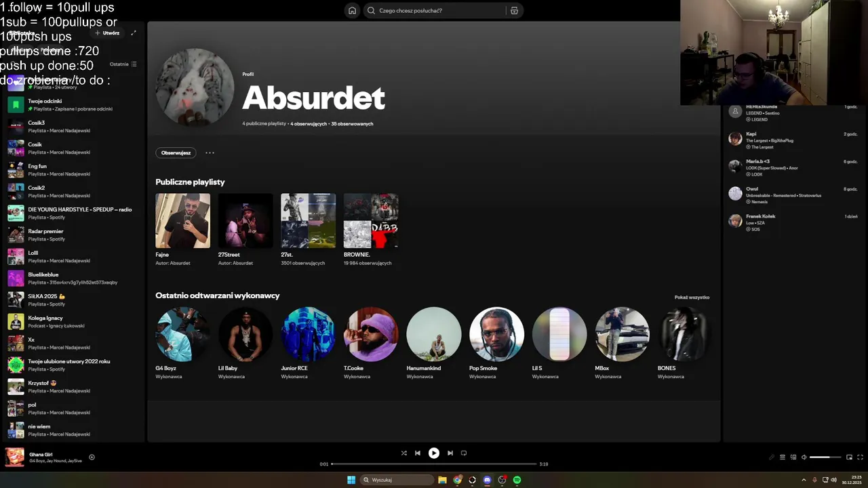Image resolution: width=868 pixels, height=488 pixels.
Task: Open the 27st. playlist card
Action: (308, 230)
